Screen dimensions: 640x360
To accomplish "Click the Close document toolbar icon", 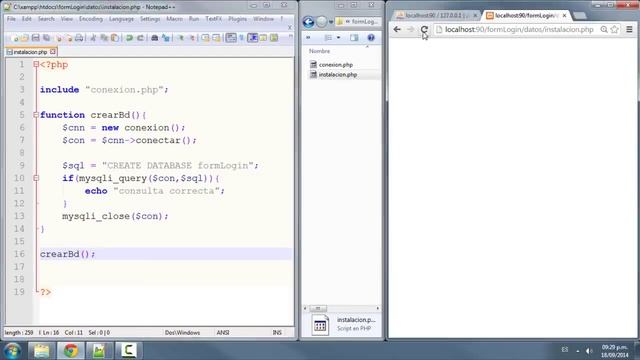I will pos(59,38).
